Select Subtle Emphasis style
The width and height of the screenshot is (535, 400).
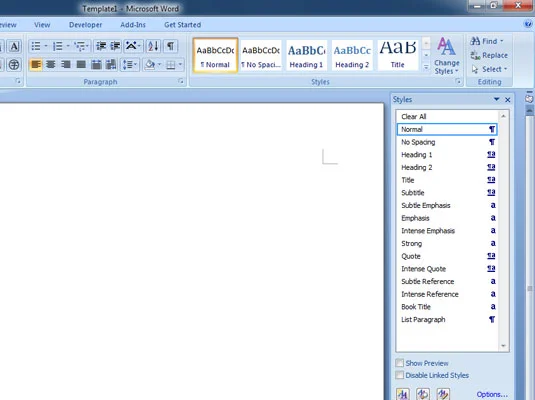pyautogui.click(x=447, y=205)
